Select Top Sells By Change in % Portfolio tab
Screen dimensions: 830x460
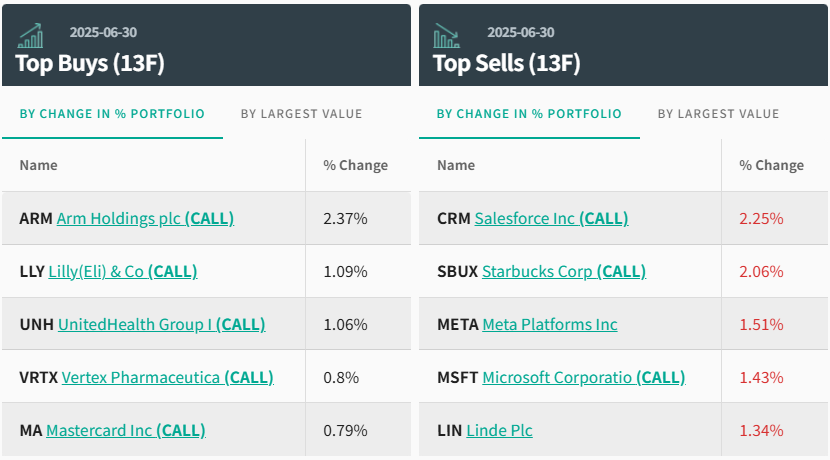click(529, 114)
